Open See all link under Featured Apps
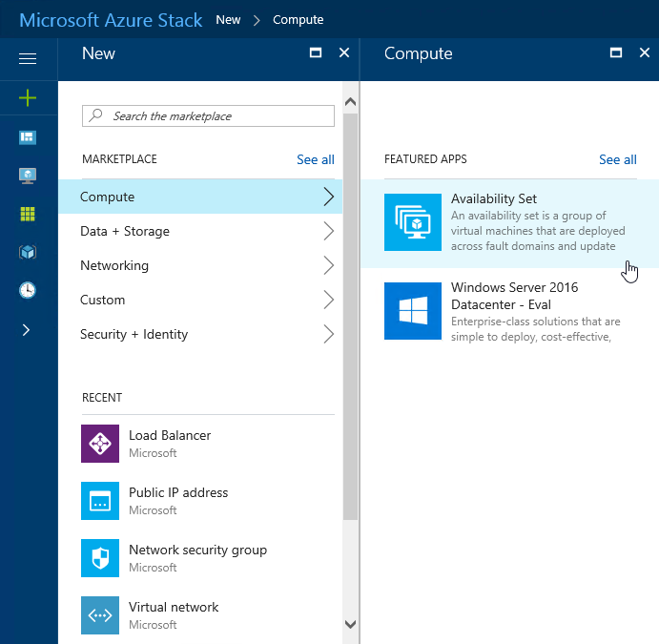This screenshot has height=644, width=659. (617, 159)
